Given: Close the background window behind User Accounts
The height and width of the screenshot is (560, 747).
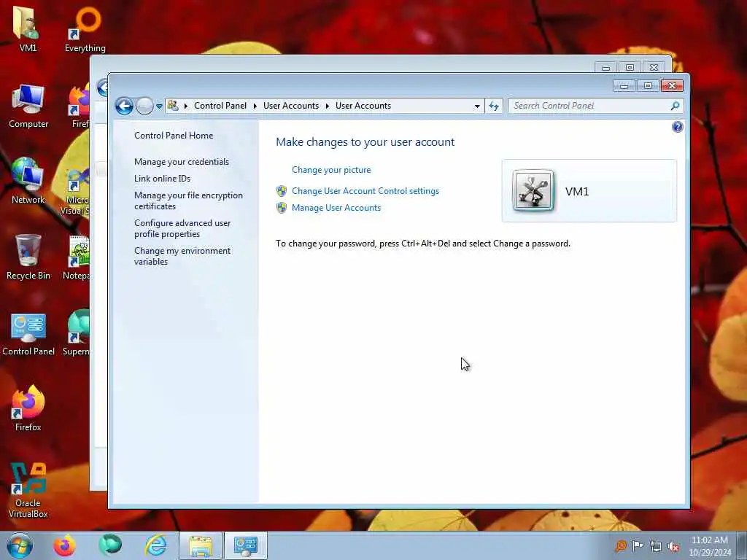Looking at the screenshot, I should 654,68.
